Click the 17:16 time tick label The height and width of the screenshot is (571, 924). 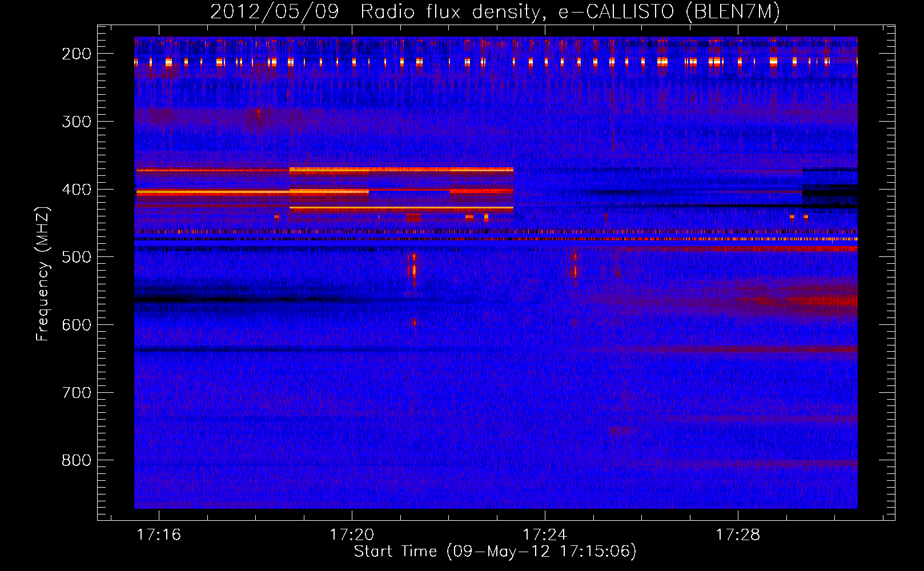(159, 534)
